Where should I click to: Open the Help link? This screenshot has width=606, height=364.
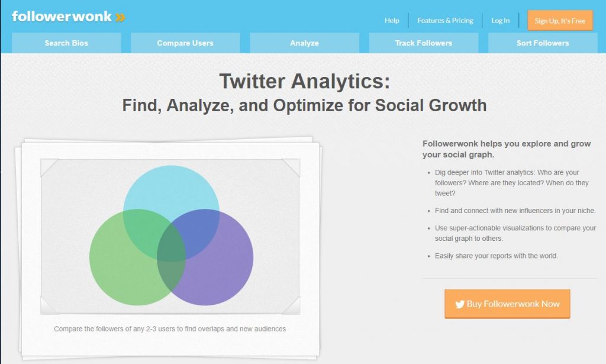(392, 21)
